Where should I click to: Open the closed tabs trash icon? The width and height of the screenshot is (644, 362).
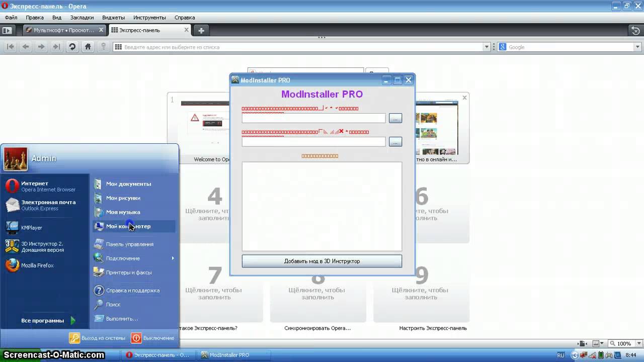[x=635, y=30]
